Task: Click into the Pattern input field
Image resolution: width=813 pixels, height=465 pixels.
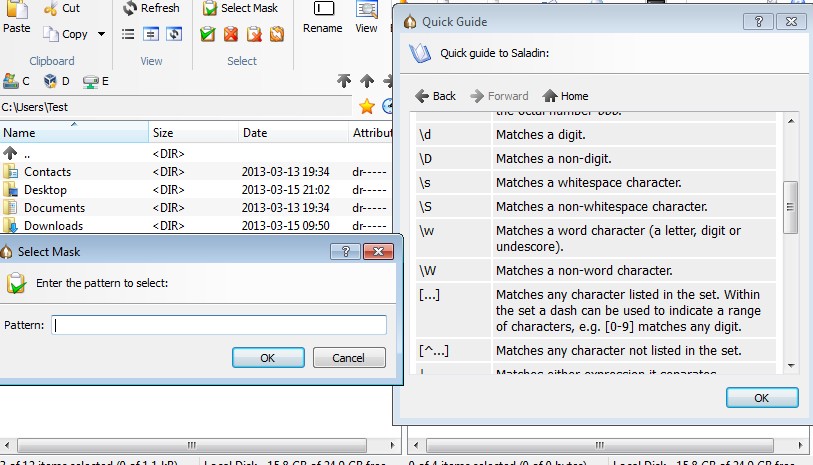Action: point(219,325)
